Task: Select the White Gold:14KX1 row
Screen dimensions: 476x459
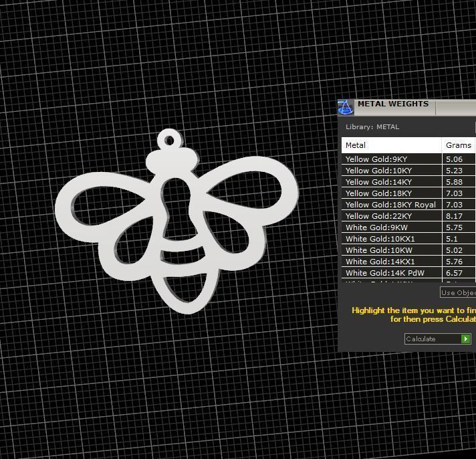Action: 408,262
